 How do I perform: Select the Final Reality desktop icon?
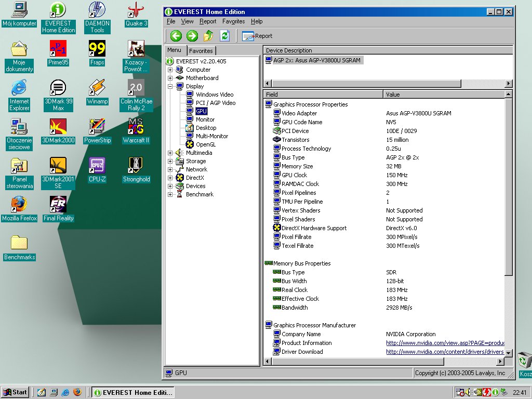pyautogui.click(x=58, y=209)
